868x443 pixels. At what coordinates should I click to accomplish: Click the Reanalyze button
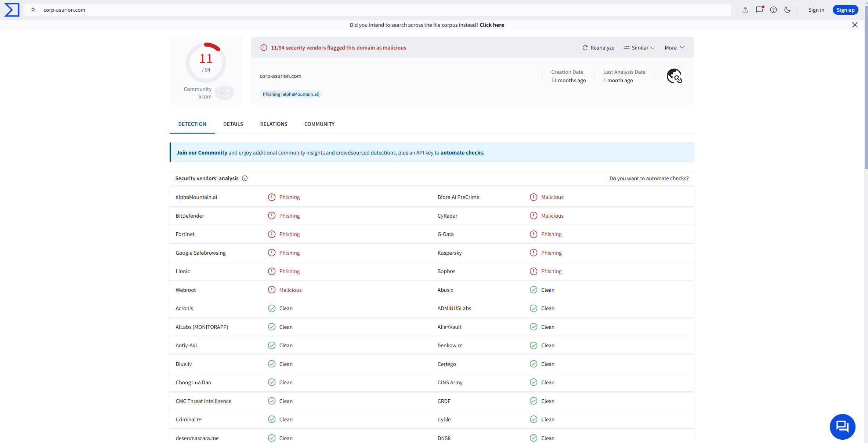coord(598,48)
